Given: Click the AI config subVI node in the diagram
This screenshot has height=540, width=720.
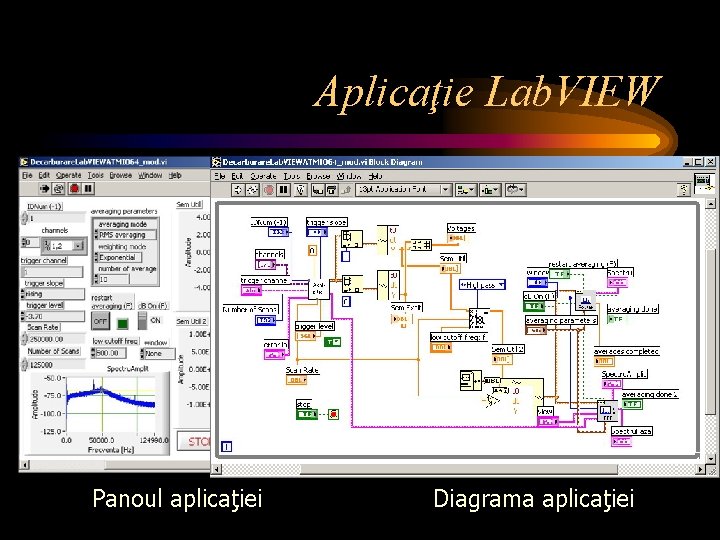Looking at the screenshot, I should coord(318,289).
